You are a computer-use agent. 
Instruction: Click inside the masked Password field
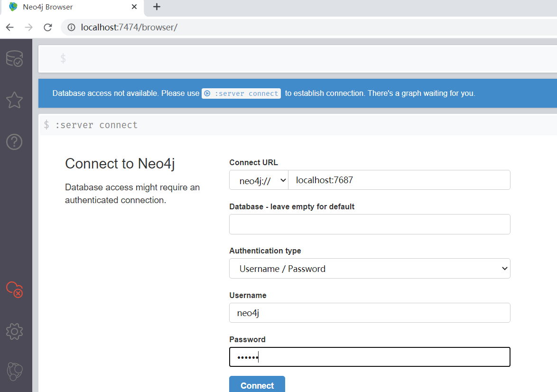370,357
